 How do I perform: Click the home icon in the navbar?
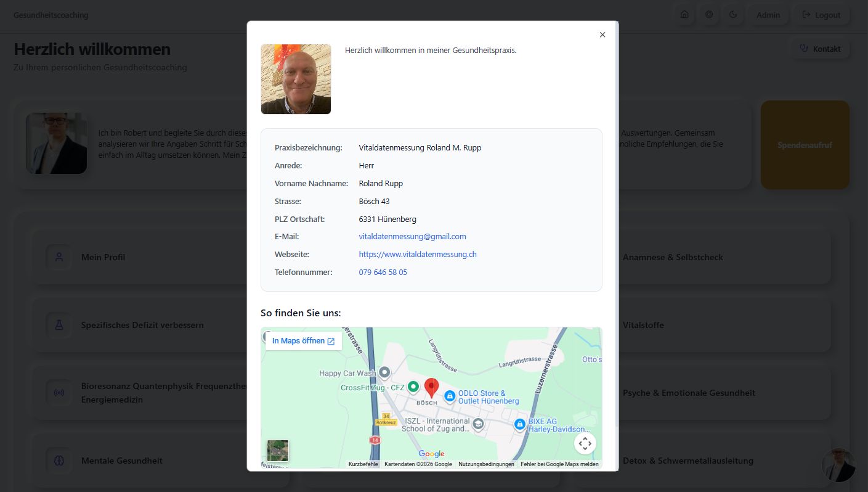click(x=684, y=14)
